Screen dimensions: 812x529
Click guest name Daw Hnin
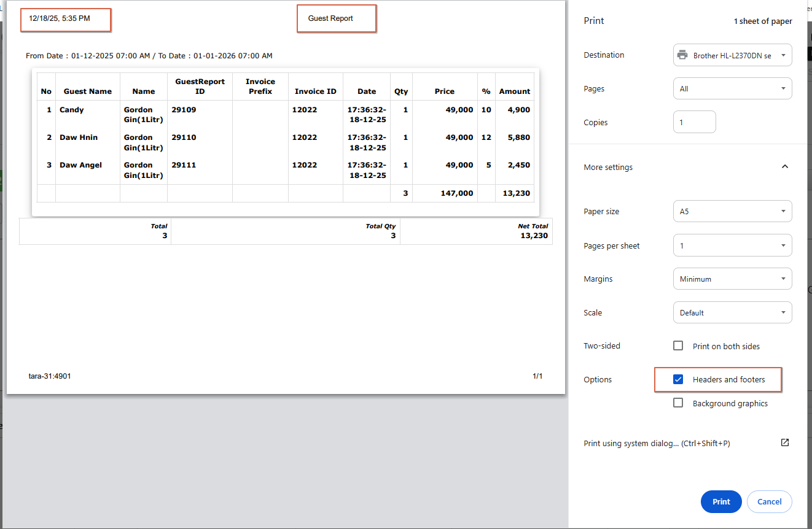[79, 137]
